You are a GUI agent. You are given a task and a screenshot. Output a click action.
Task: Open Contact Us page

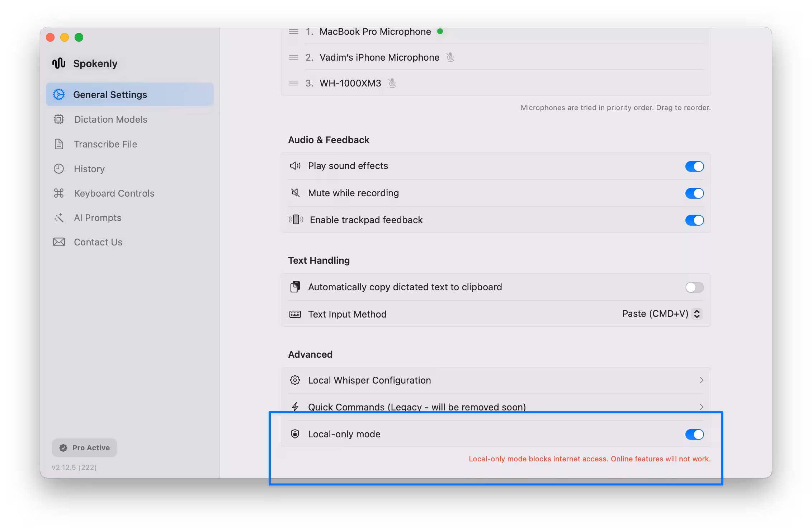130,242
